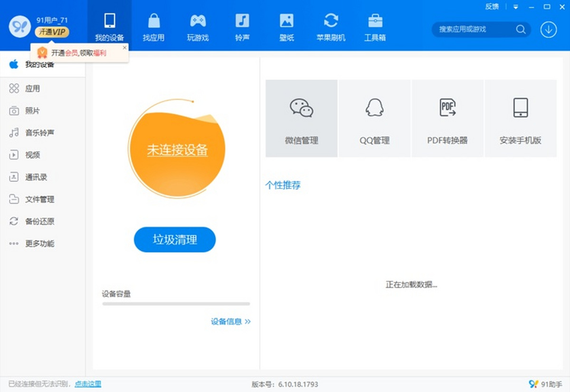This screenshot has width=570, height=392.
Task: Close the VIP promotion tooltip
Action: pos(124,48)
